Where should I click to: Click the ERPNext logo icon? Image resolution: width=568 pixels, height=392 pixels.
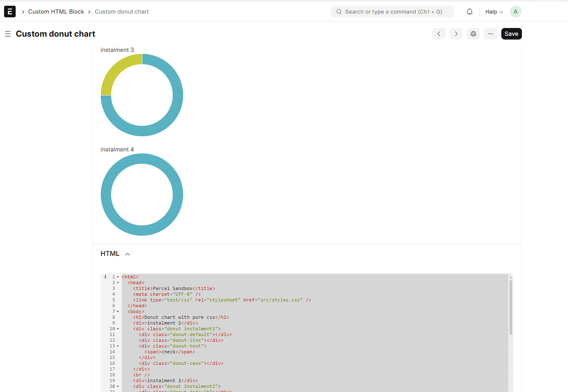pyautogui.click(x=9, y=11)
